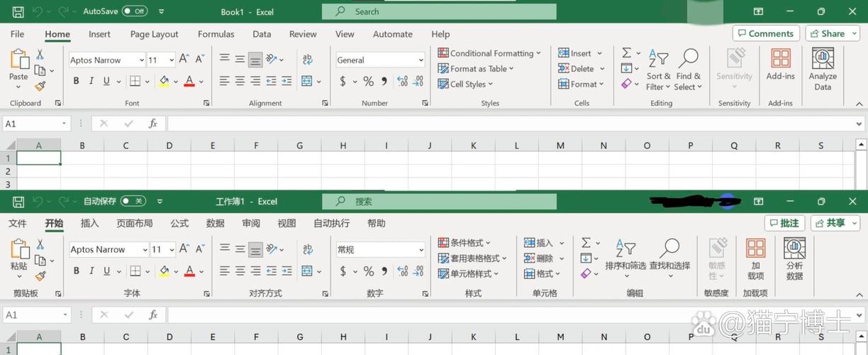Open the 页面布局 tab

pos(135,223)
